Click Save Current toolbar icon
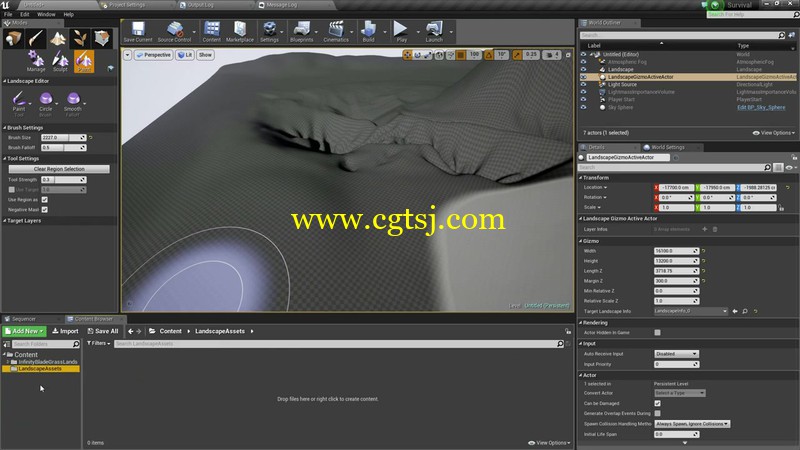 coord(138,32)
